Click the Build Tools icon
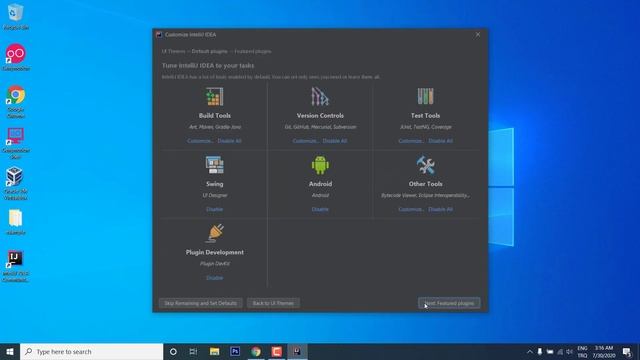Screen dimensions: 640x360 pos(215,97)
